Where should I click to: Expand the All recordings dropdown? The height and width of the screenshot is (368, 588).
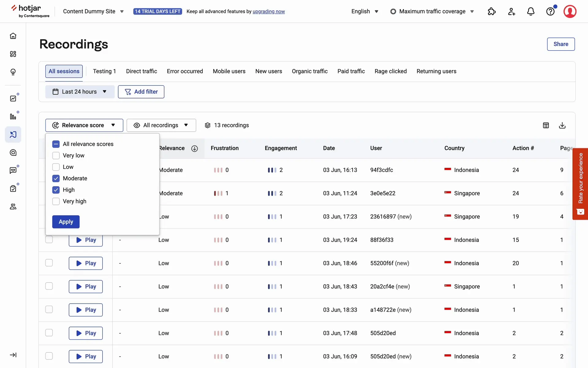tap(161, 125)
